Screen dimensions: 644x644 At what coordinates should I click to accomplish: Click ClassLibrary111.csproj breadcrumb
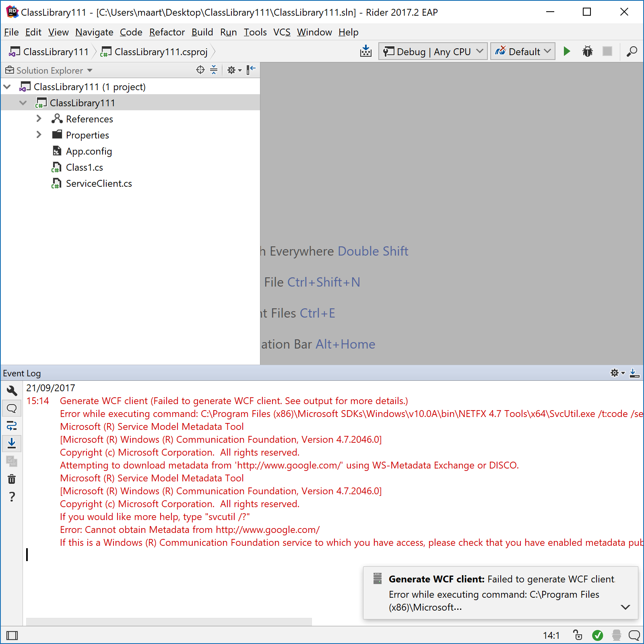pos(154,52)
